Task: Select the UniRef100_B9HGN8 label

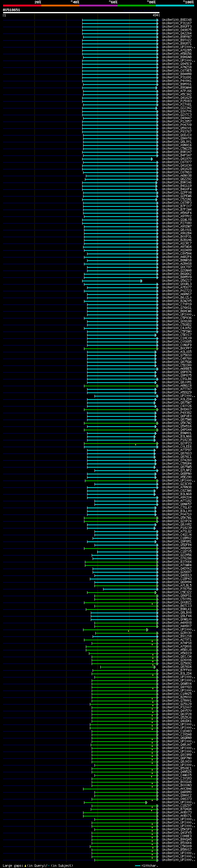Action: 177,57
